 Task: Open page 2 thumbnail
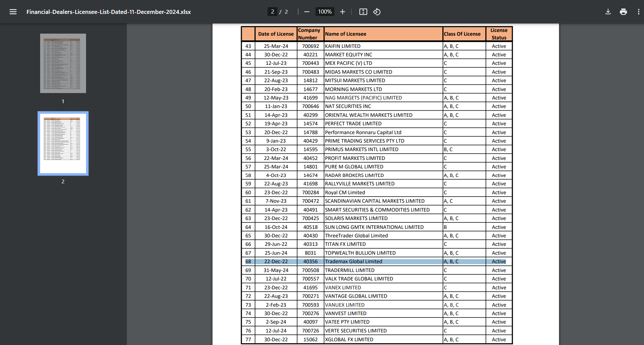coord(63,143)
